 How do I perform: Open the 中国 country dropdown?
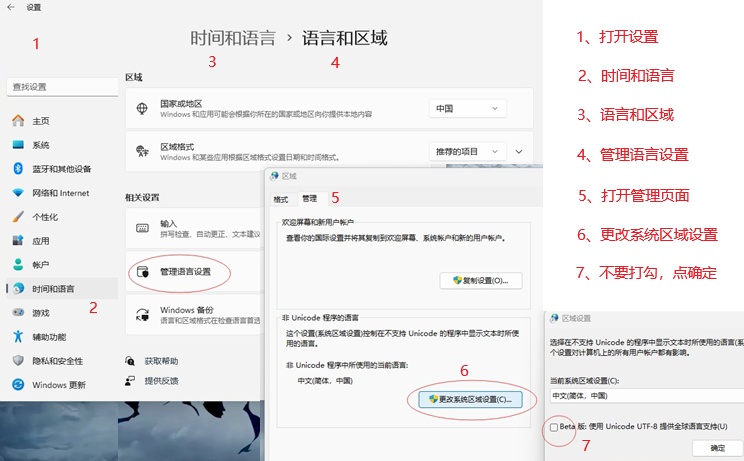tap(467, 108)
